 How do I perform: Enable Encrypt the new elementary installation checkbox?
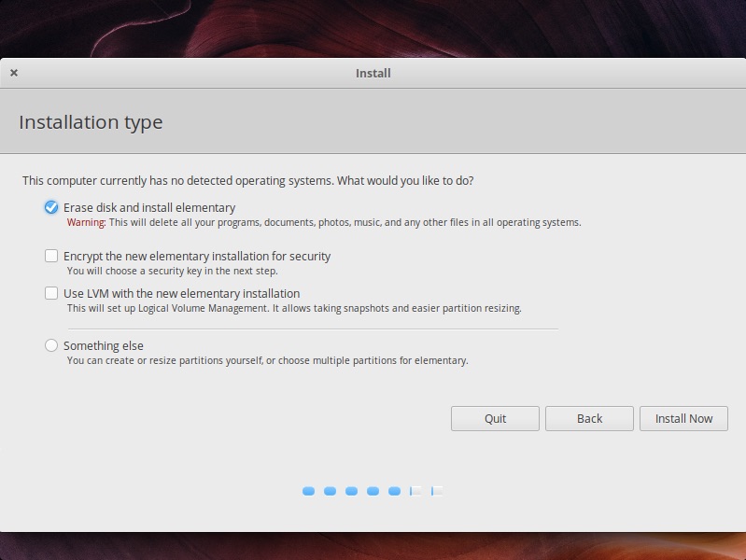point(51,256)
